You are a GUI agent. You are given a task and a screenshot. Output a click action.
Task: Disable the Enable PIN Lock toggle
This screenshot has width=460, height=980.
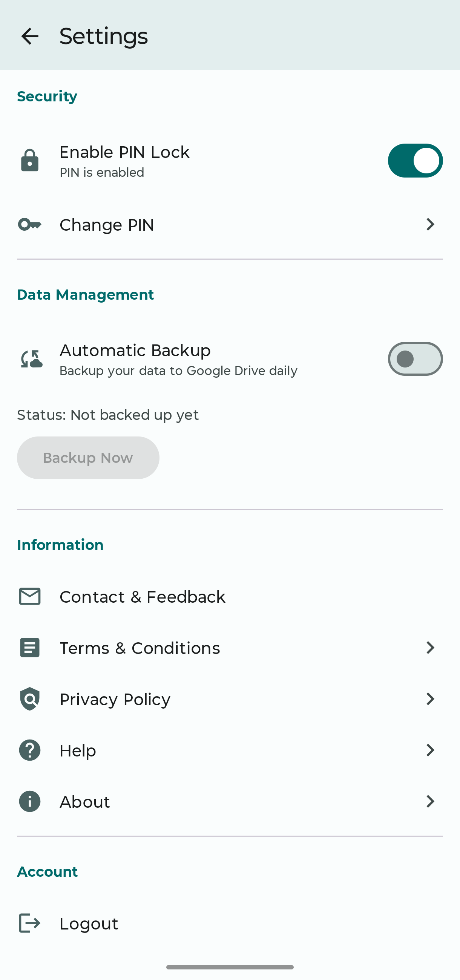[x=415, y=160]
